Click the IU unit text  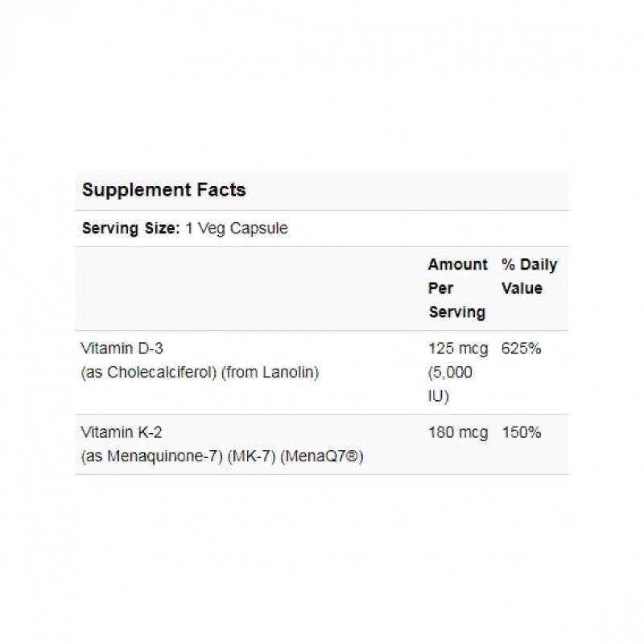(x=437, y=396)
